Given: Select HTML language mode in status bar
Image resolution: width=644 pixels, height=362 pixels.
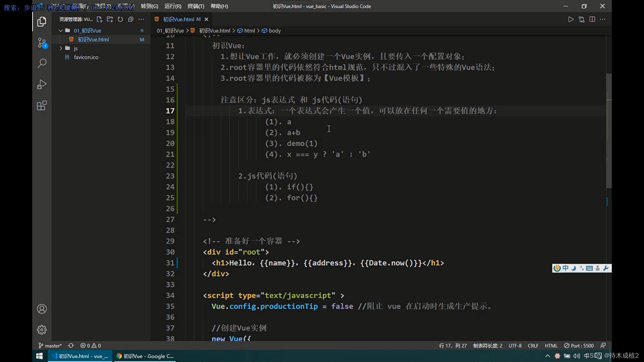Looking at the screenshot, I should coord(551,346).
